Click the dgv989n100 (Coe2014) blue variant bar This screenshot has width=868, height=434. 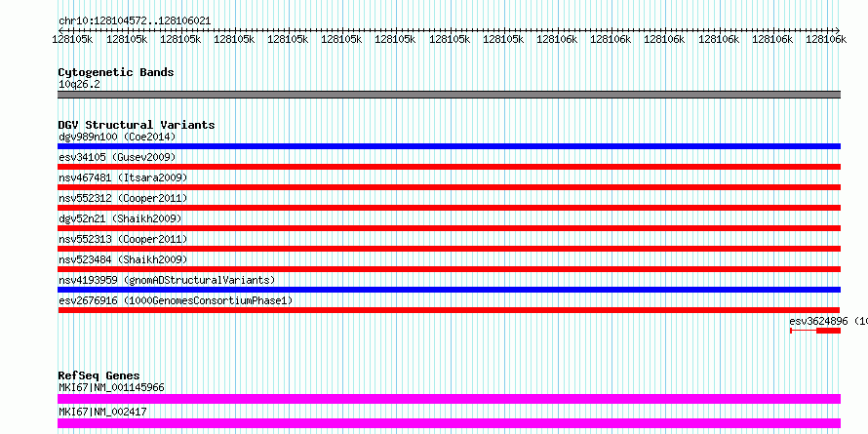(449, 146)
